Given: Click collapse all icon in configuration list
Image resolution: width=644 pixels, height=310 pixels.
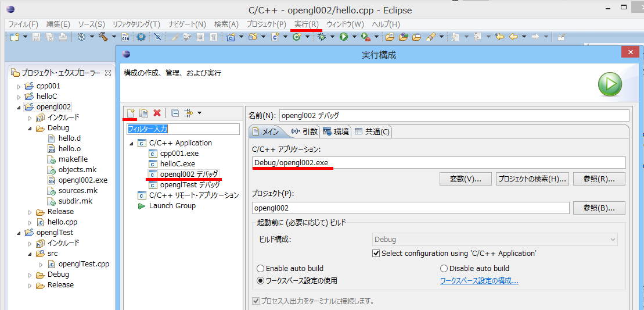Looking at the screenshot, I should 175,113.
